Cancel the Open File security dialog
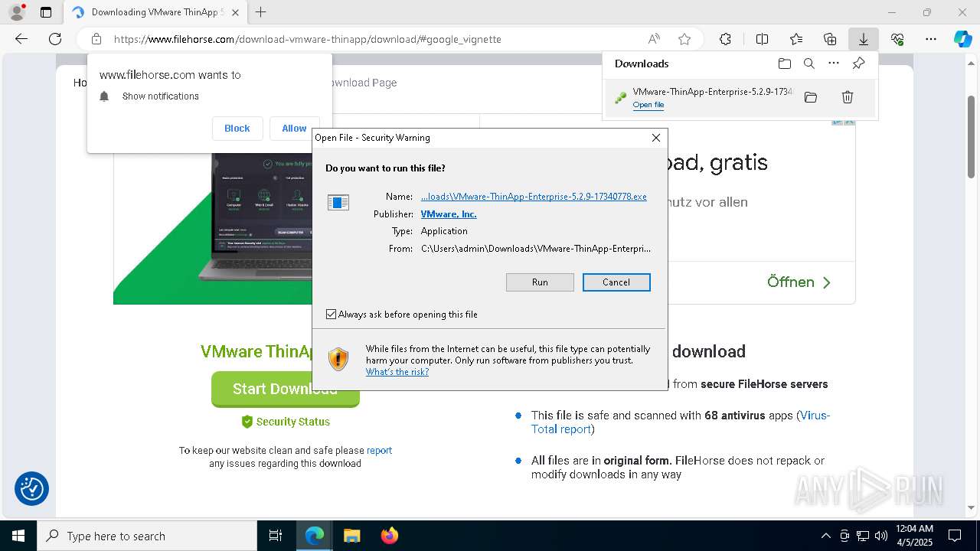 [616, 282]
